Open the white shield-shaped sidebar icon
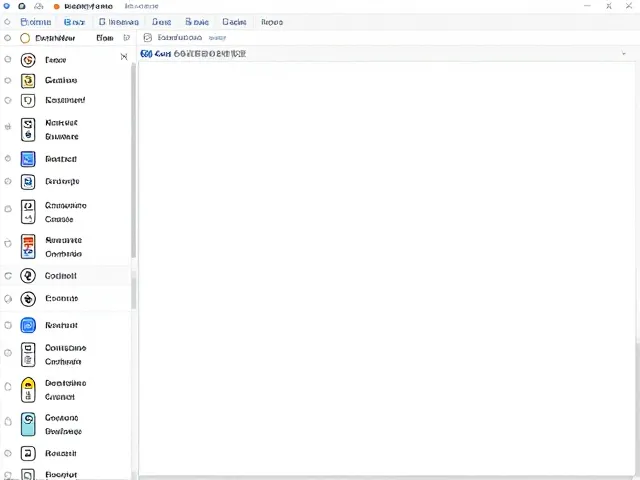The width and height of the screenshot is (640, 480). [x=28, y=100]
